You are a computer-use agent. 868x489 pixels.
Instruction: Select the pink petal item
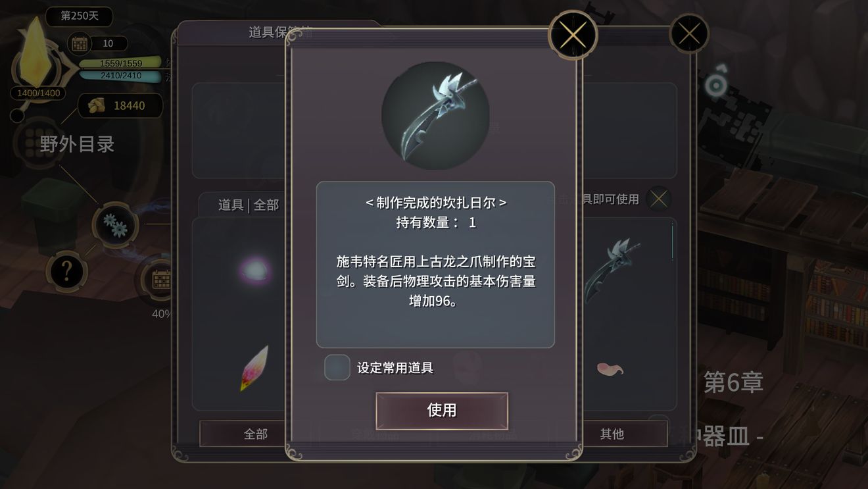610,369
